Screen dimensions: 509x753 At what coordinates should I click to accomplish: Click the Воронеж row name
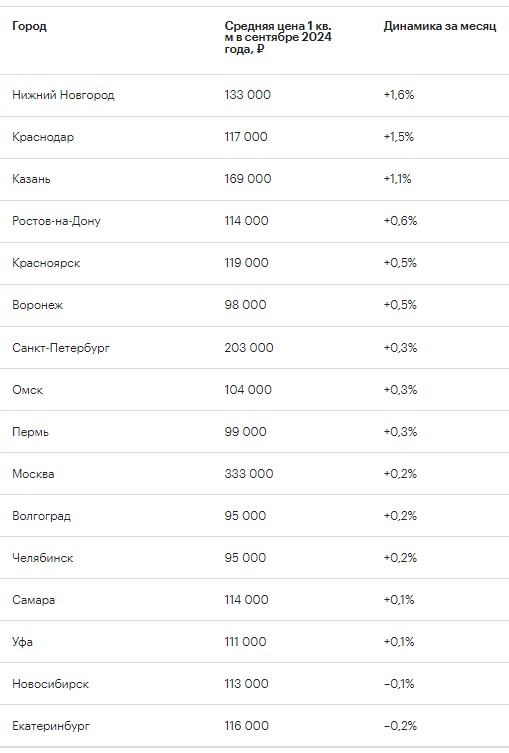[37, 305]
